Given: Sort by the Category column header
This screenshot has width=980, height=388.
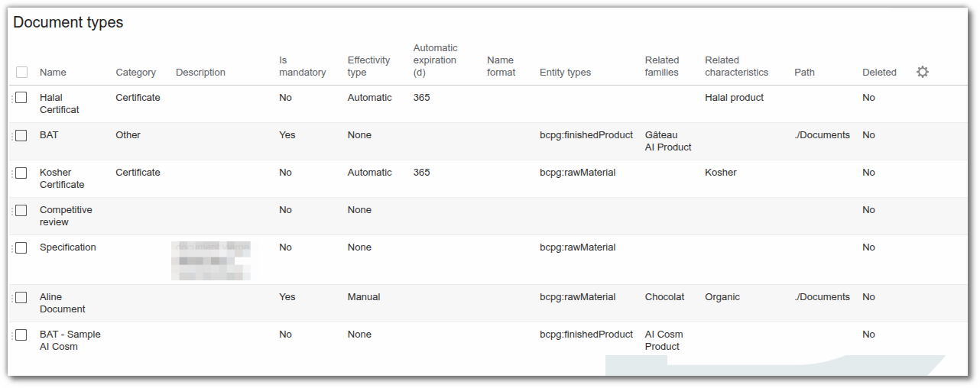Looking at the screenshot, I should [x=135, y=73].
